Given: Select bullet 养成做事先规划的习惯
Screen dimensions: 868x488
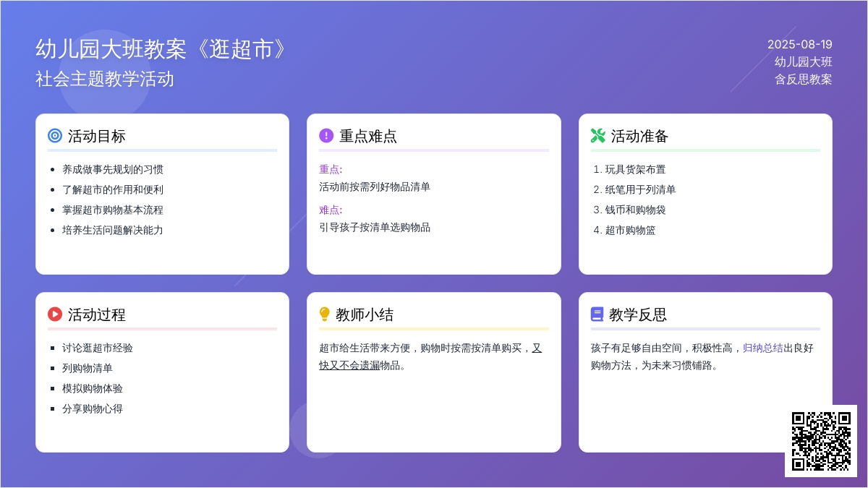Looking at the screenshot, I should click(113, 169).
